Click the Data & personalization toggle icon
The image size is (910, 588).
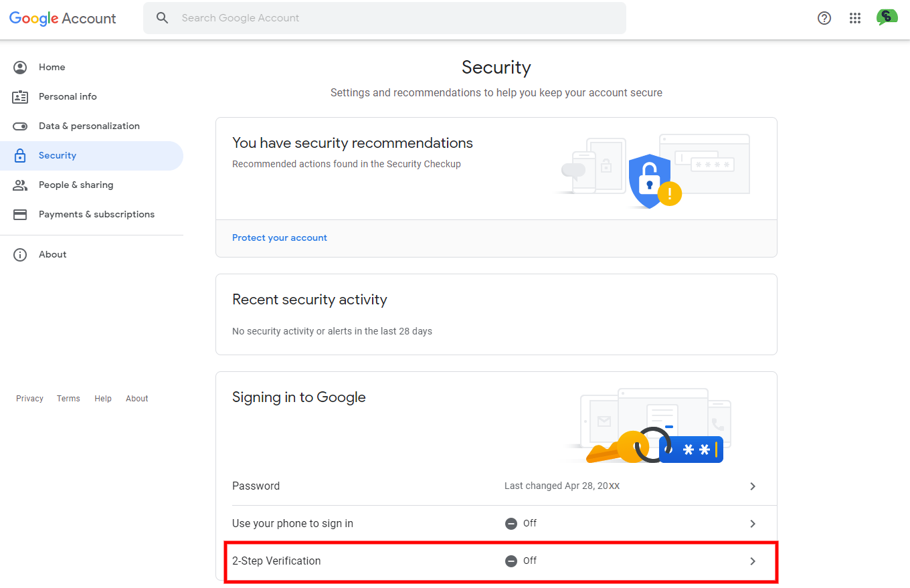coord(20,126)
